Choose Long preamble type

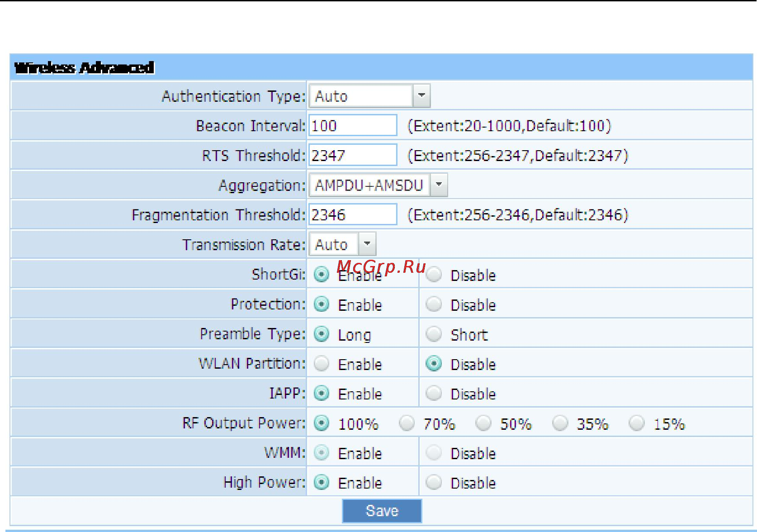[322, 334]
